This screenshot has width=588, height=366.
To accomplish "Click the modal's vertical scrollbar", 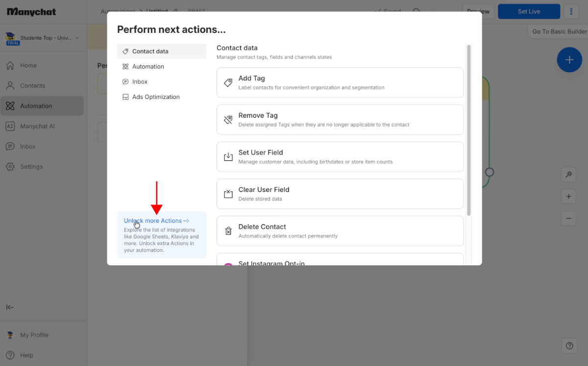I will 469,130.
